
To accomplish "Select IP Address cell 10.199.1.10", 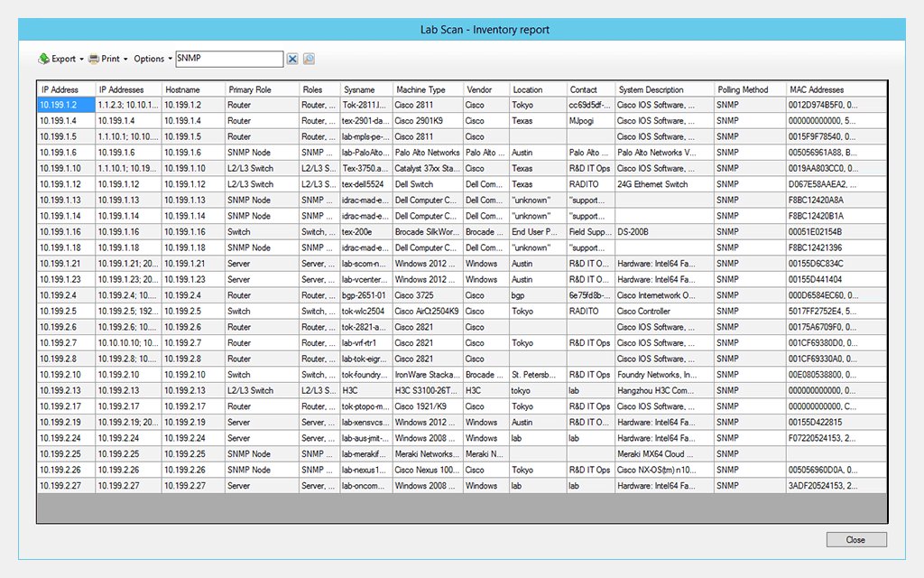I will [66, 168].
